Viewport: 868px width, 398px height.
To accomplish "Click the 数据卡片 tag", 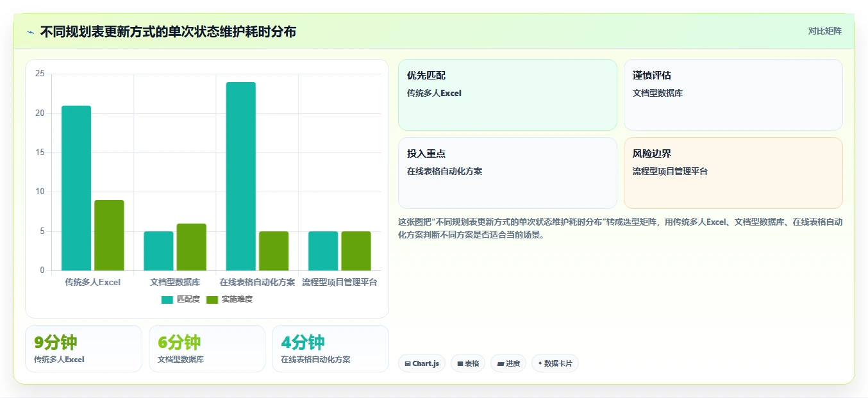I will [555, 363].
